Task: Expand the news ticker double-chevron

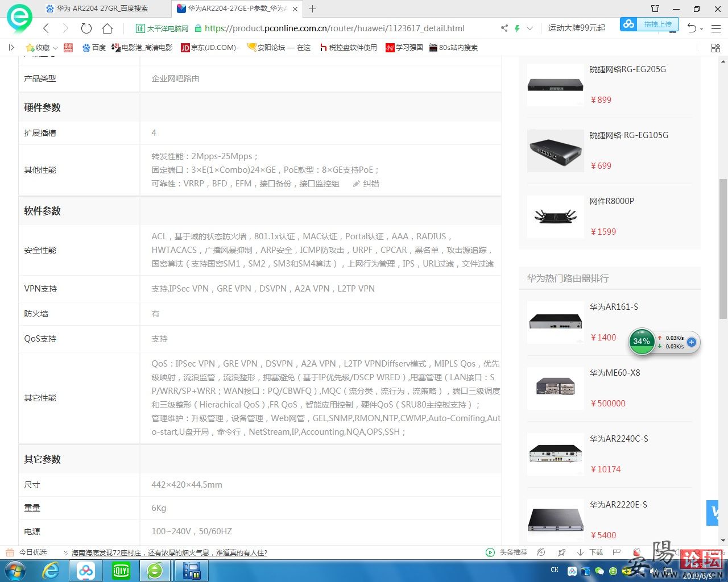Action: (66, 552)
